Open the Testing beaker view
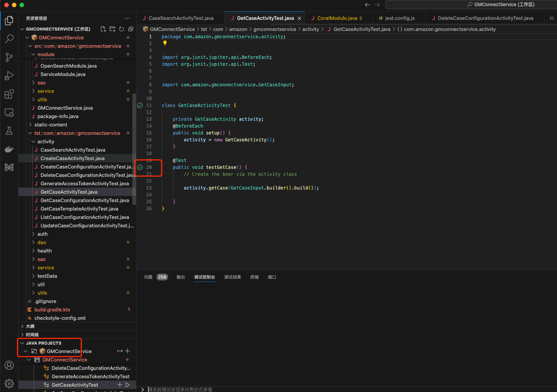Image resolution: width=557 pixels, height=392 pixels. (9, 131)
